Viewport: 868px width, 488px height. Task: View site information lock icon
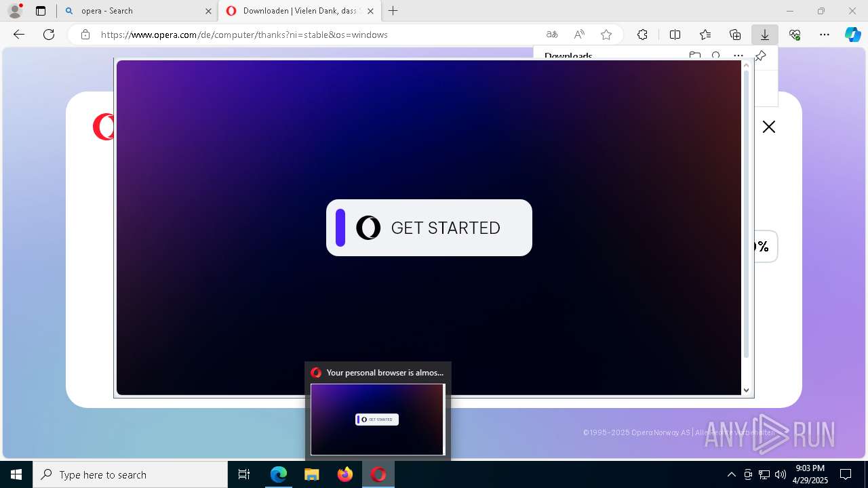point(85,35)
